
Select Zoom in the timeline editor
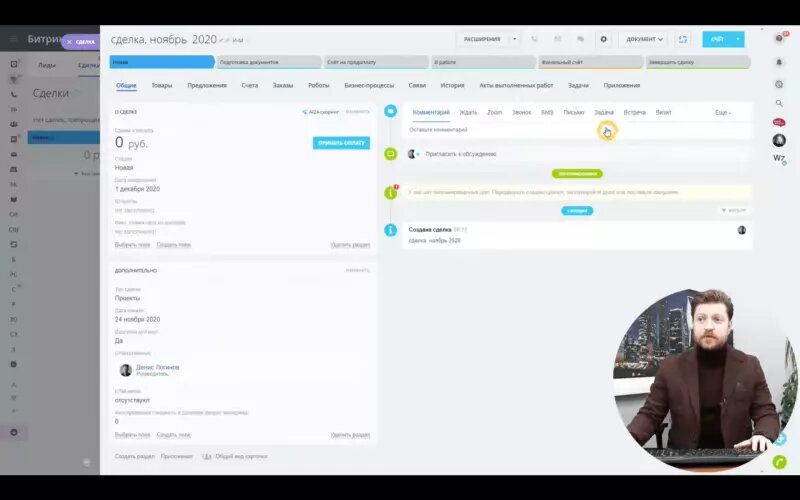[x=494, y=112]
